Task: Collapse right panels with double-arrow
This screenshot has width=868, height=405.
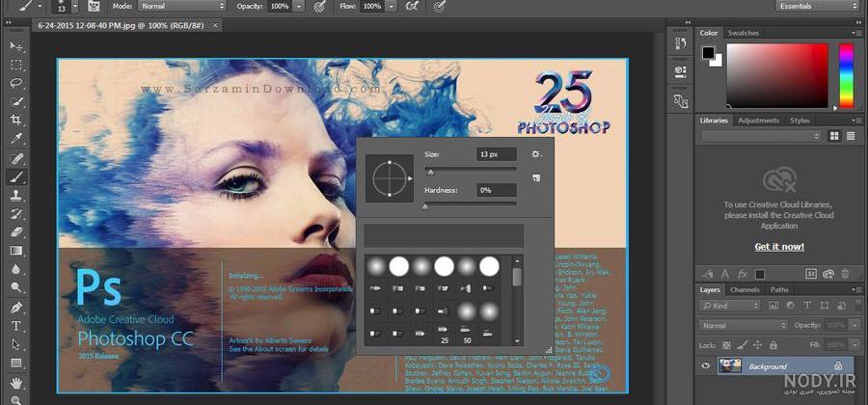Action: [x=857, y=23]
